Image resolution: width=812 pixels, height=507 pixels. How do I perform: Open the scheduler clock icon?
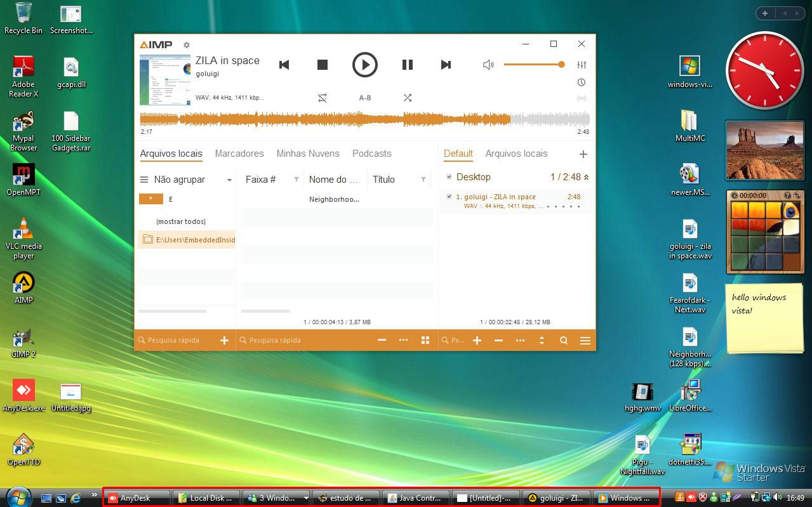pos(582,82)
